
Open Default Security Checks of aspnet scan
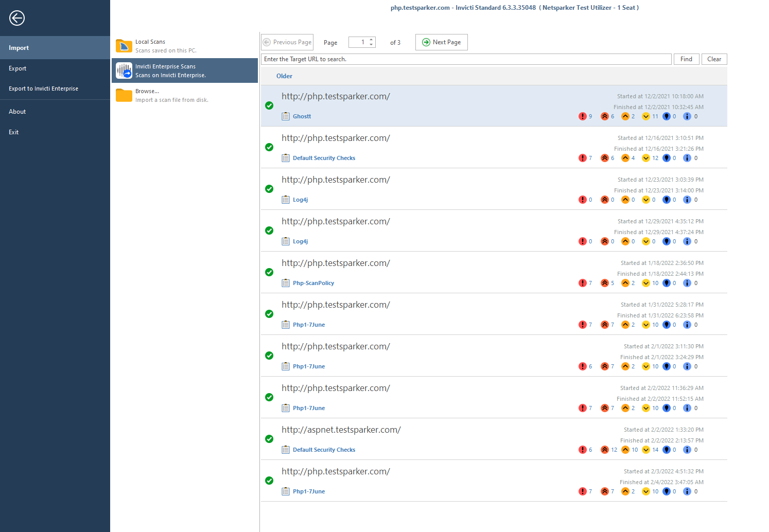pos(324,450)
